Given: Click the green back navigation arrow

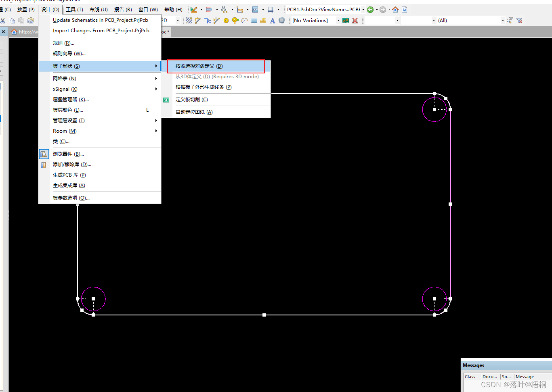Looking at the screenshot, I should (370, 10).
